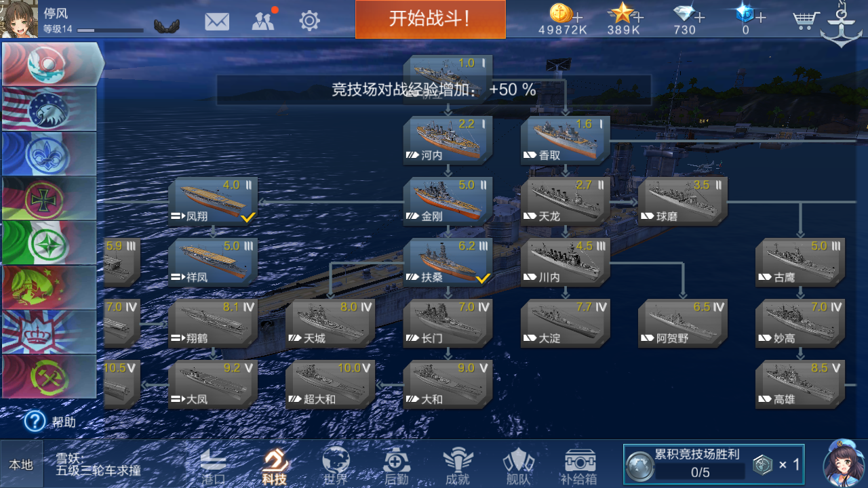The height and width of the screenshot is (488, 868).
Task: Open the 累积竞技场胜利 progress panel
Action: (x=713, y=464)
